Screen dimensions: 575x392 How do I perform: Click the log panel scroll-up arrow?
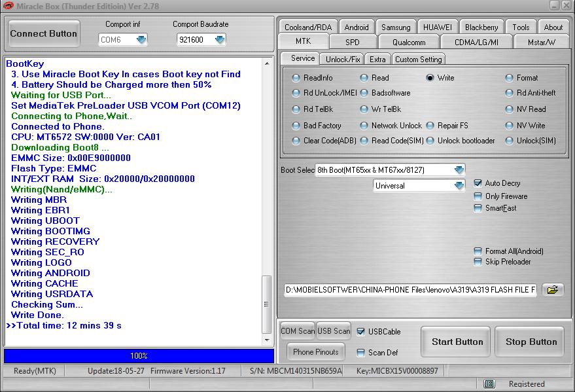tap(267, 63)
